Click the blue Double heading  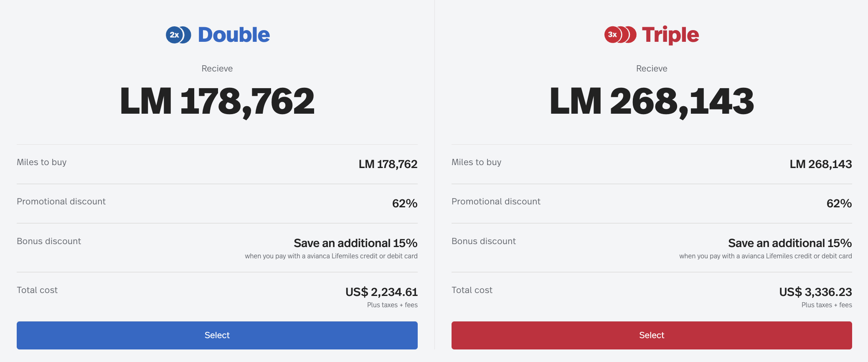click(233, 35)
